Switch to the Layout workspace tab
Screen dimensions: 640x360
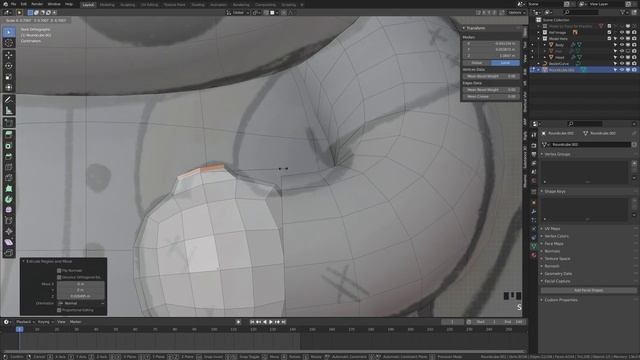point(88,5)
